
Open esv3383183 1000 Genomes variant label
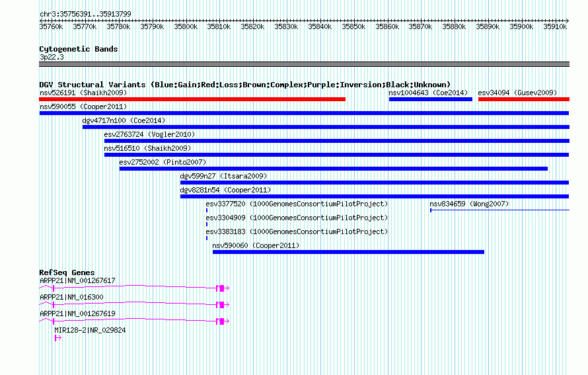[297, 231]
